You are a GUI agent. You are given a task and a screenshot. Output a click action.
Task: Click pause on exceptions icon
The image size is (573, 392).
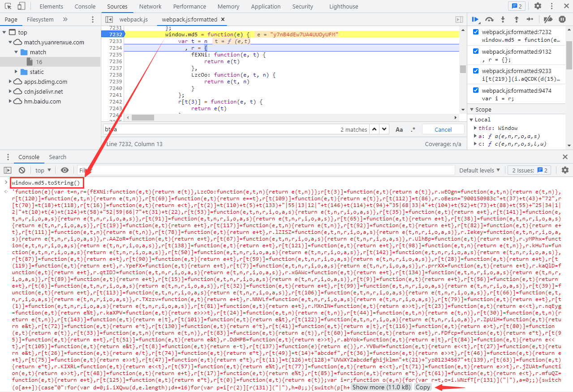pyautogui.click(x=562, y=19)
